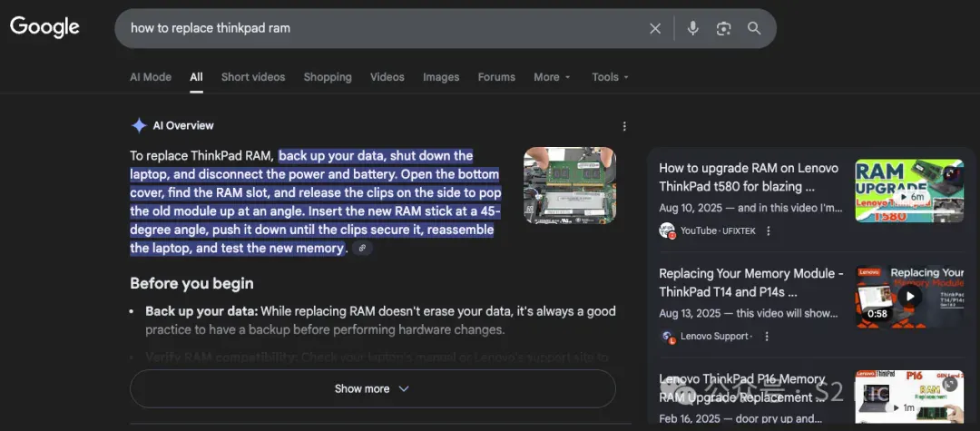Viewport: 980px width, 431px height.
Task: Switch to AI Mode tab
Action: [151, 77]
